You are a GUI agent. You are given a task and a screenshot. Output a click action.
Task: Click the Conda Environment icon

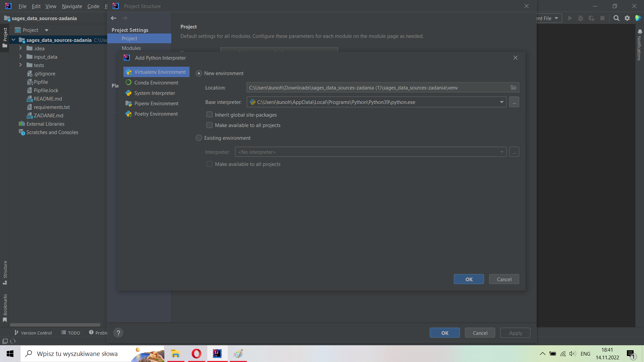tap(129, 82)
